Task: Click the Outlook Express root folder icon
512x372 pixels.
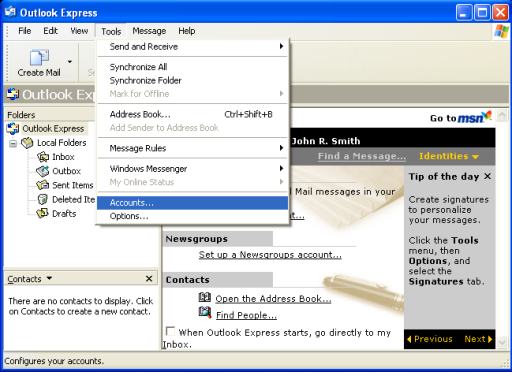Action: pos(13,129)
